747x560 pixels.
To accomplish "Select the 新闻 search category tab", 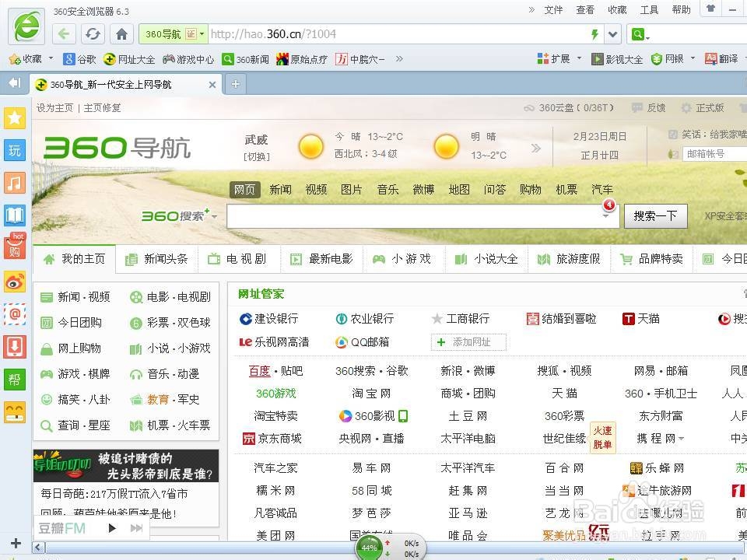I will [280, 190].
